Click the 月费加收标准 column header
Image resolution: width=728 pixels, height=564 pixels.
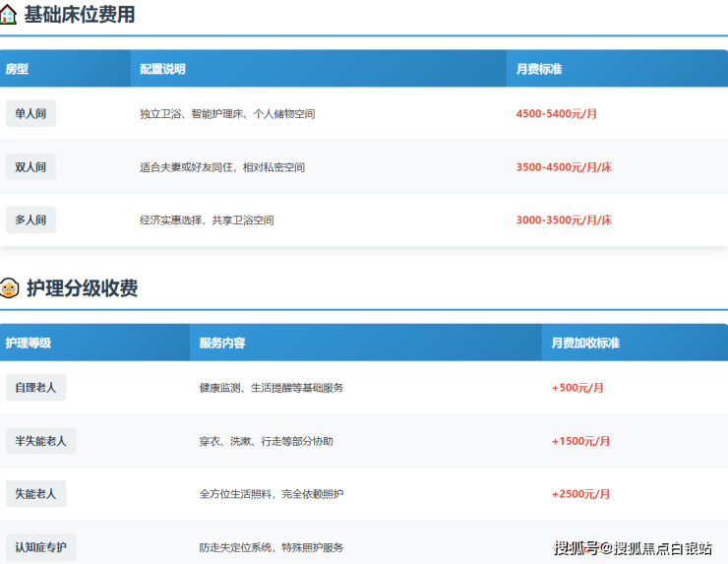click(x=585, y=343)
